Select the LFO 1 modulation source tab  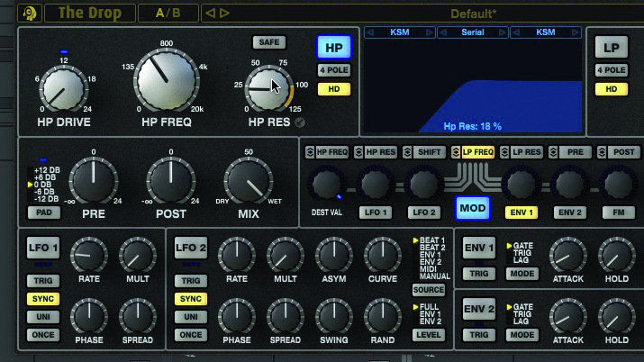(x=376, y=213)
